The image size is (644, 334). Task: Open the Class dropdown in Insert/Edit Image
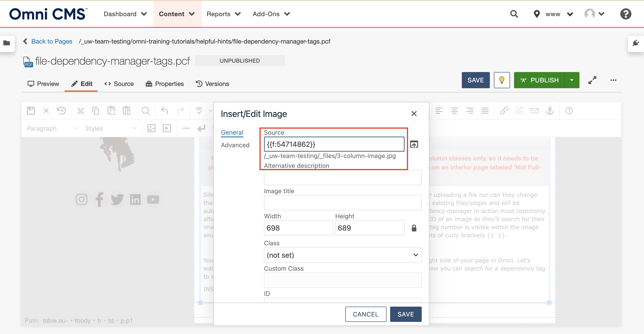[342, 255]
